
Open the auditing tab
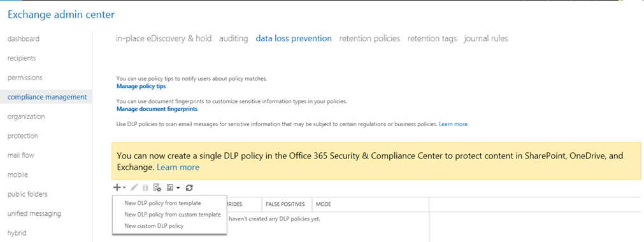[234, 39]
